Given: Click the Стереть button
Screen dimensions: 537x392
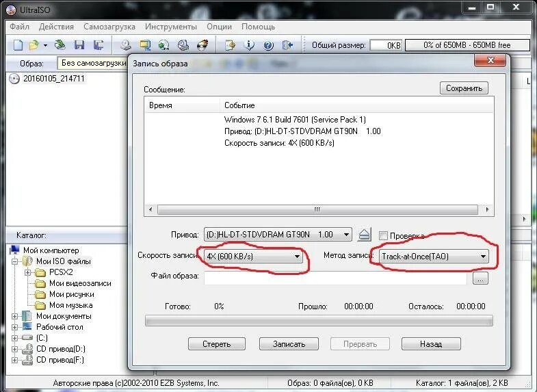Looking at the screenshot, I should (x=216, y=343).
